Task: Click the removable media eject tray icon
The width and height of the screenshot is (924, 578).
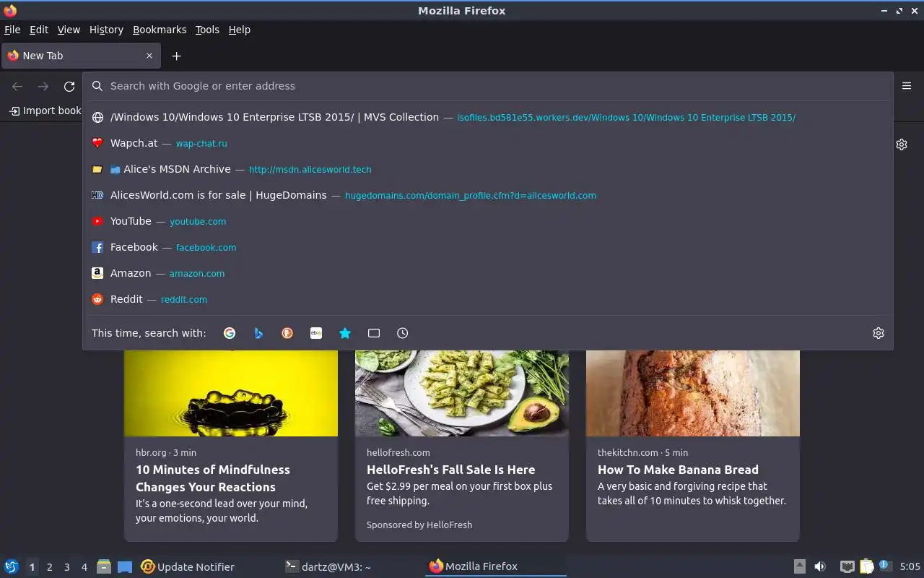Action: pyautogui.click(x=800, y=566)
